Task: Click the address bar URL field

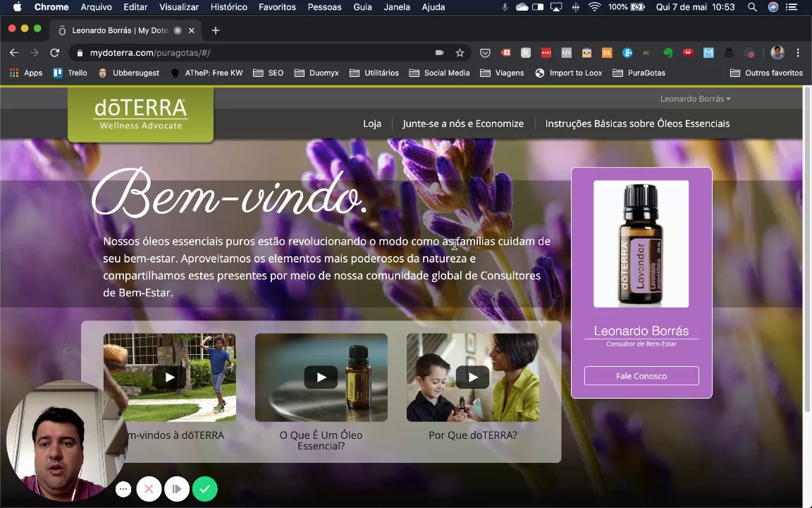Action: click(x=254, y=52)
